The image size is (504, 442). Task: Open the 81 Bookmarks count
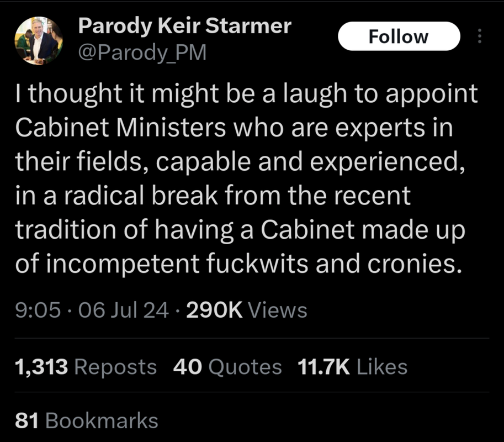[x=87, y=420]
